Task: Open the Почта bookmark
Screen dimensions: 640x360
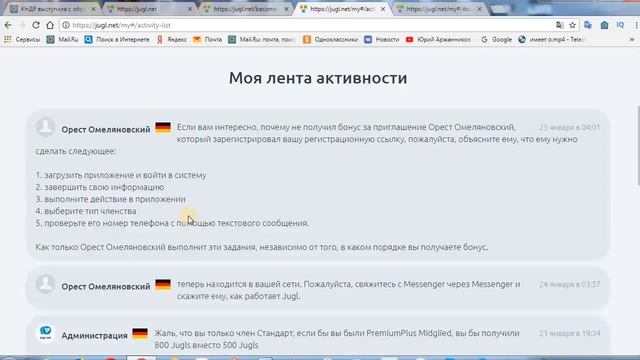Action: click(x=207, y=40)
